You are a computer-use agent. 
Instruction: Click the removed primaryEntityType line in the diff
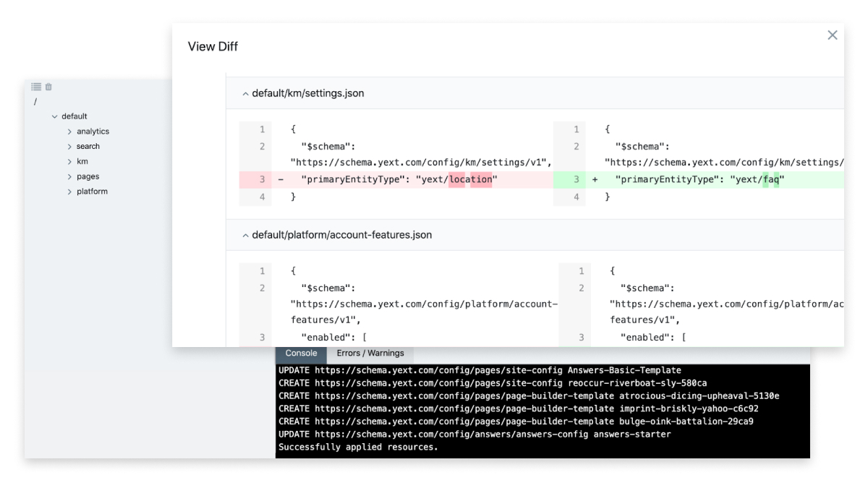[383, 179]
